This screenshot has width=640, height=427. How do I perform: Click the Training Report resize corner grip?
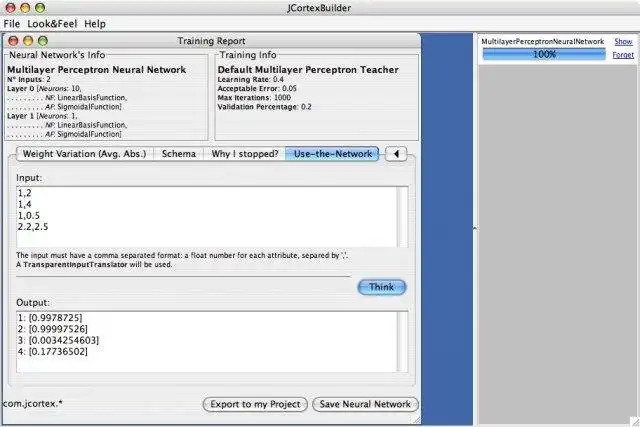416,420
